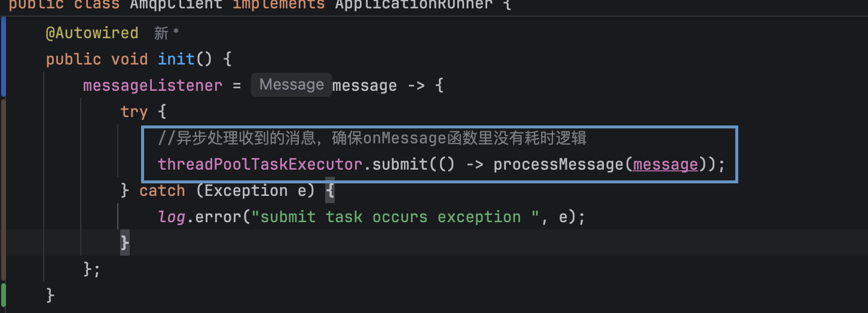Click the messageListener variable
868x313 pixels.
(152, 85)
